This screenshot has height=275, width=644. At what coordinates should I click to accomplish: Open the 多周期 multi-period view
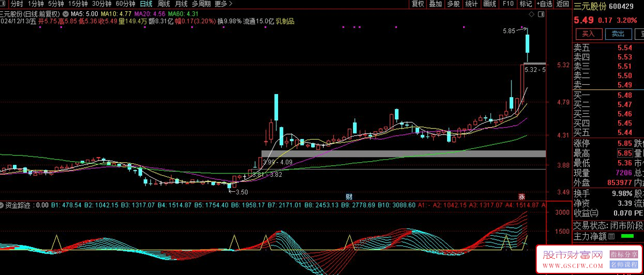(x=201, y=4)
